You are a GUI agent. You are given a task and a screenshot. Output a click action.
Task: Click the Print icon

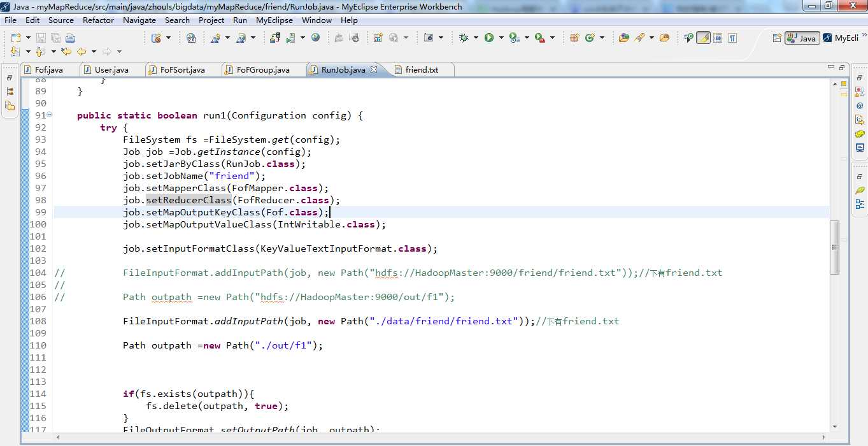(x=70, y=38)
